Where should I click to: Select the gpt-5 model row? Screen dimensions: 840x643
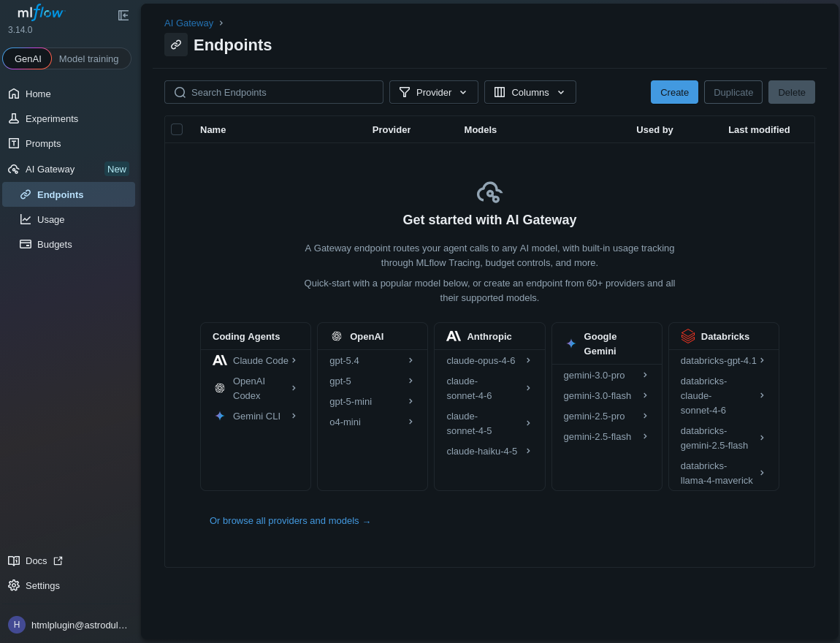pyautogui.click(x=372, y=381)
